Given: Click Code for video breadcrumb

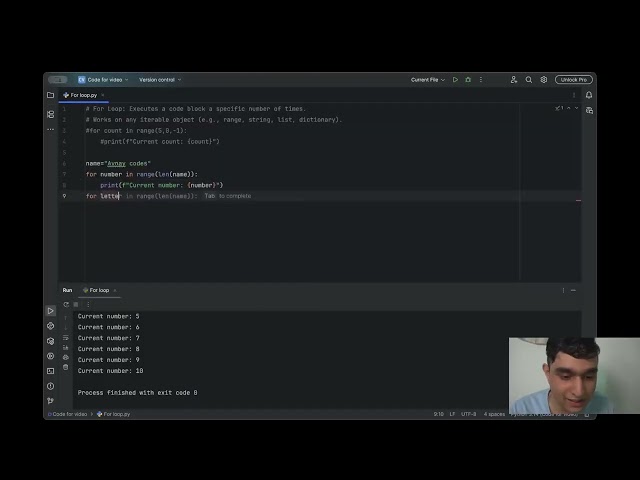Looking at the screenshot, I should pos(68,414).
